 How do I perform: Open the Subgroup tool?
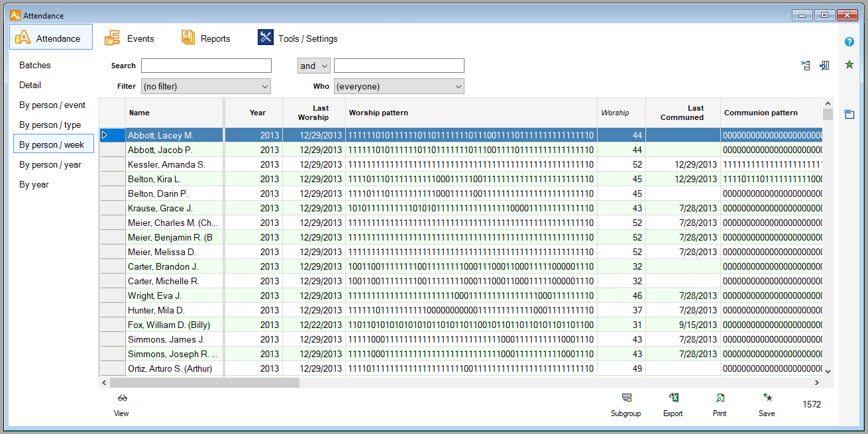pyautogui.click(x=625, y=398)
